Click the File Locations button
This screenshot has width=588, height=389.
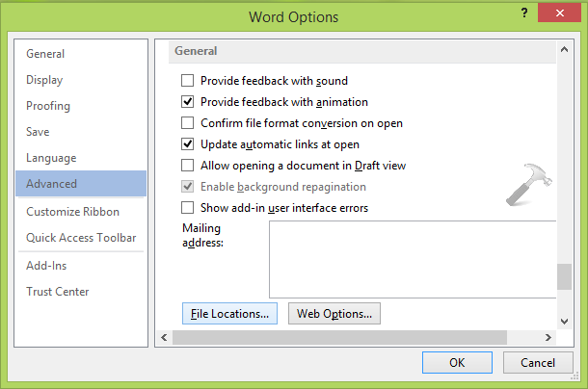229,314
